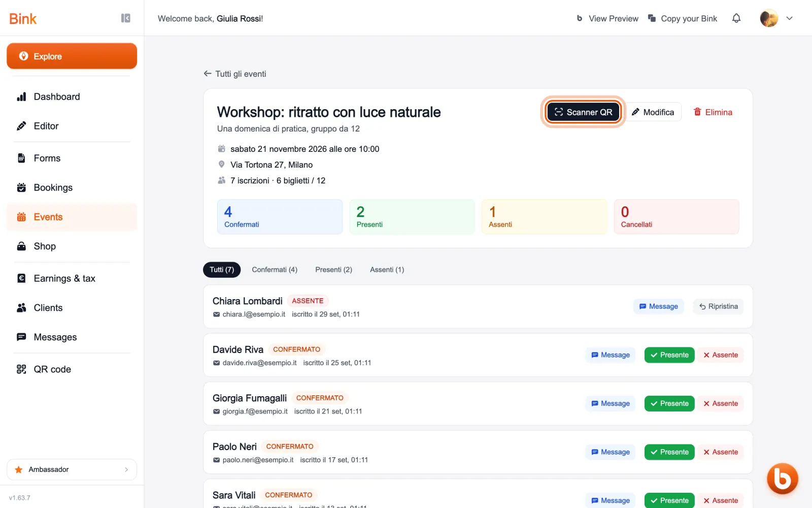
Task: Click the Messages chat icon
Action: click(21, 337)
